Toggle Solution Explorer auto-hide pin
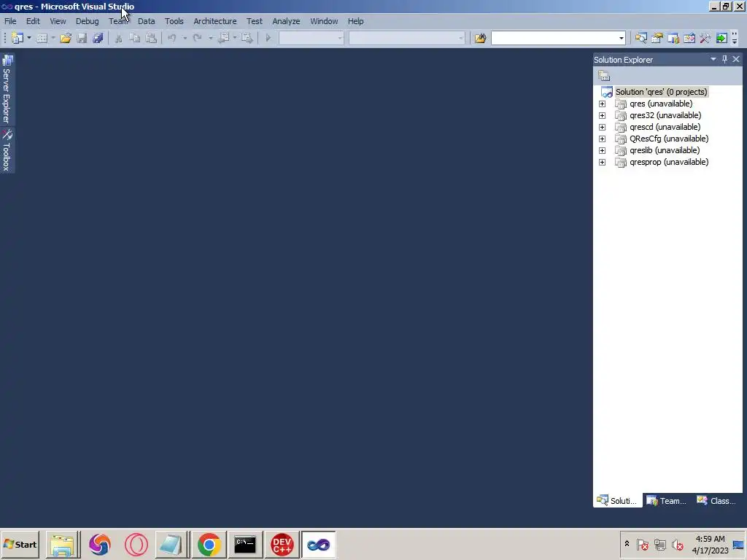Image resolution: width=747 pixels, height=560 pixels. click(724, 59)
